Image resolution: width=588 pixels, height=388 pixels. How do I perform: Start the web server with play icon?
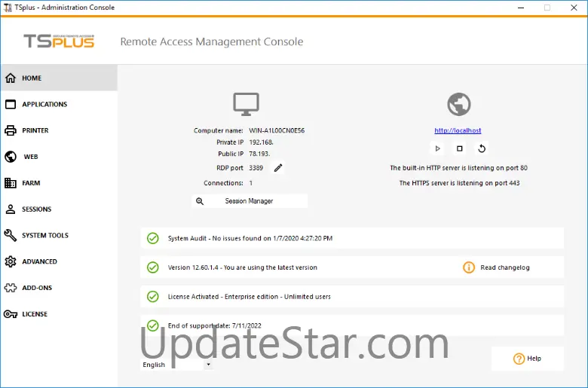pyautogui.click(x=437, y=148)
